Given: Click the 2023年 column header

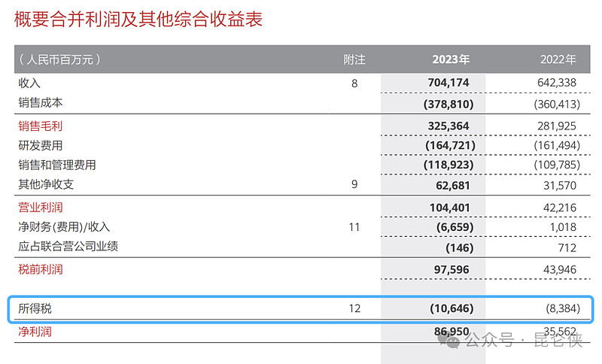Looking at the screenshot, I should pyautogui.click(x=451, y=59).
